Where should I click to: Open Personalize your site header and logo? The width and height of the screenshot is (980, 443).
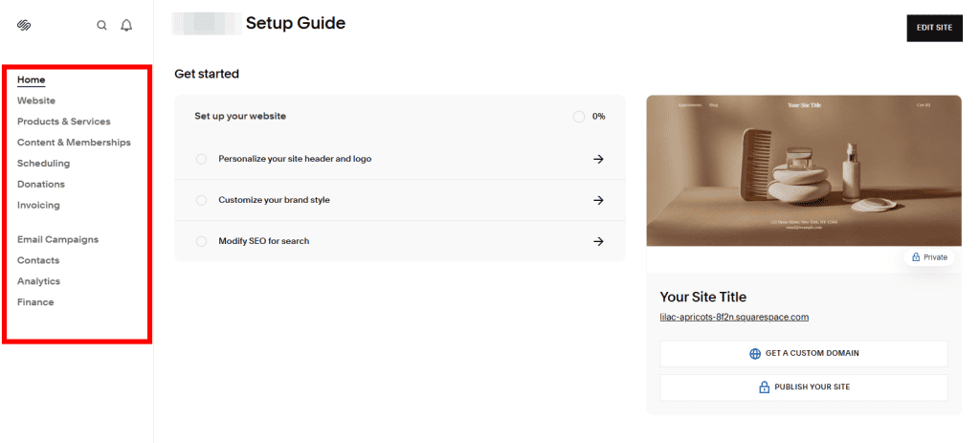pos(400,159)
